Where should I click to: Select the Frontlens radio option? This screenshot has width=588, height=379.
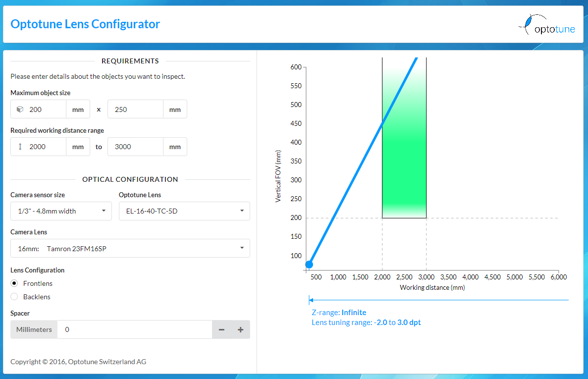point(14,283)
